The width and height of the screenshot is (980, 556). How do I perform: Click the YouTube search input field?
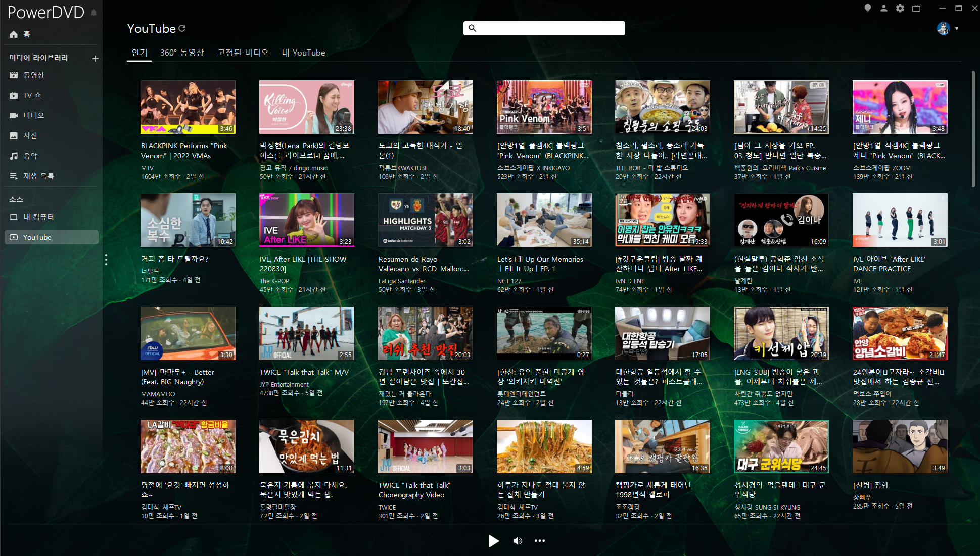pos(544,28)
